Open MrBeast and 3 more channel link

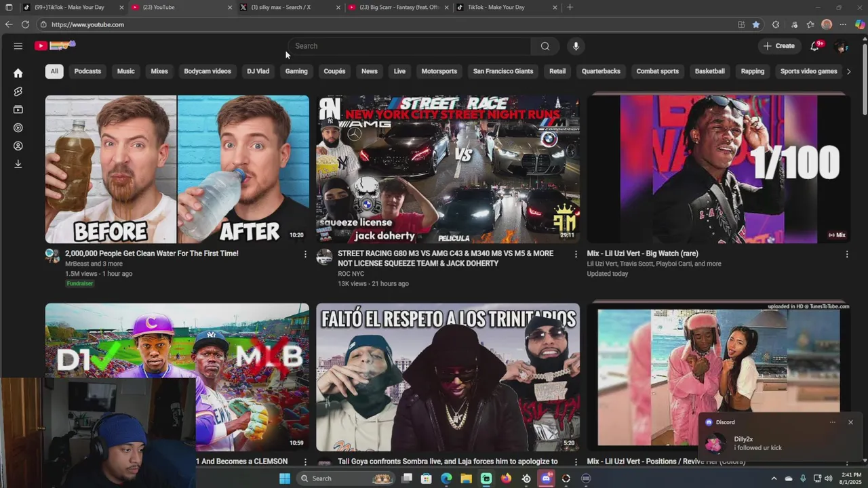(x=94, y=264)
